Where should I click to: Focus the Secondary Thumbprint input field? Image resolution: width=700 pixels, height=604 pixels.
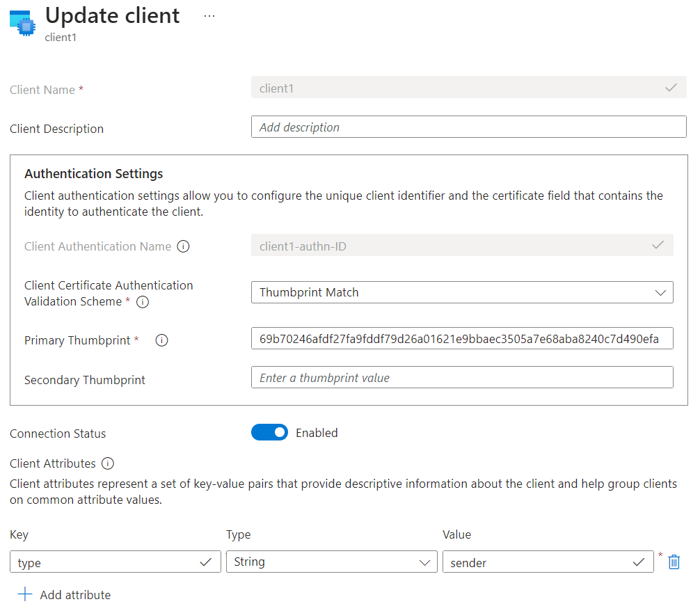click(x=461, y=378)
